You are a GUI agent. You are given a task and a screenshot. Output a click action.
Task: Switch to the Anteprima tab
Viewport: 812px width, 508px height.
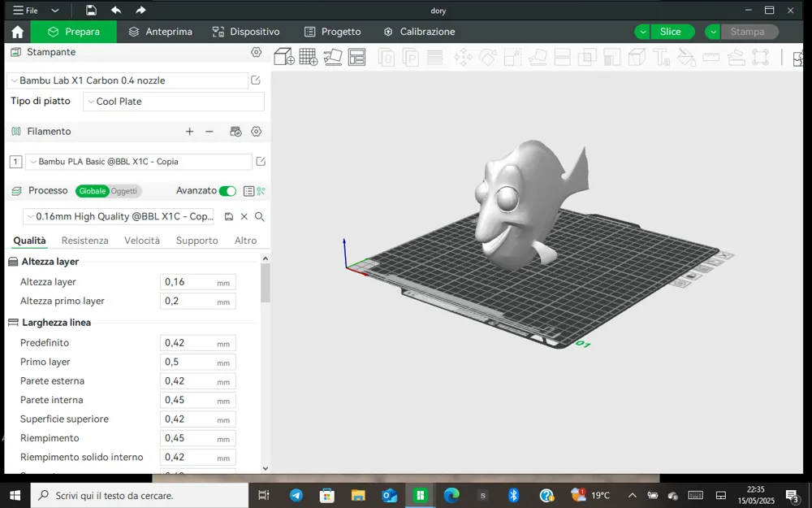(x=161, y=33)
